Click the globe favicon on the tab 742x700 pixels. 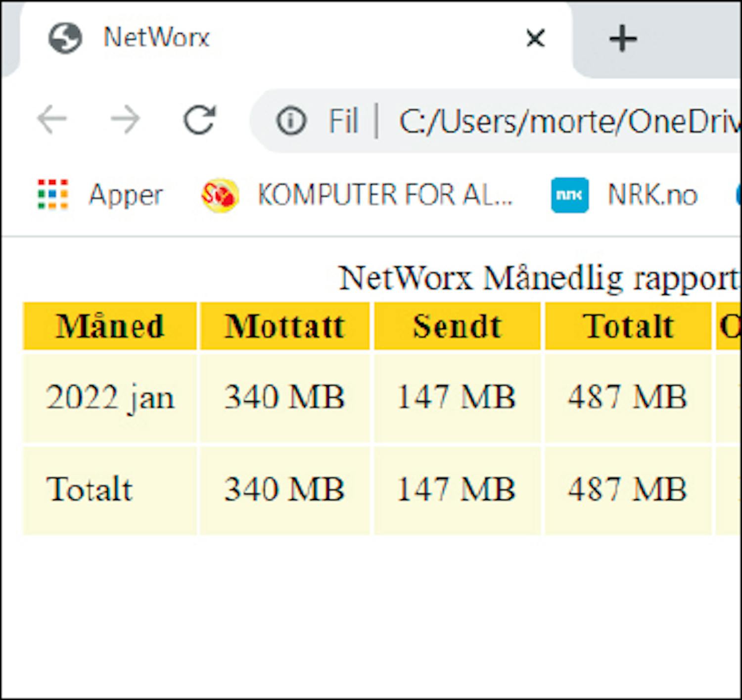point(65,38)
